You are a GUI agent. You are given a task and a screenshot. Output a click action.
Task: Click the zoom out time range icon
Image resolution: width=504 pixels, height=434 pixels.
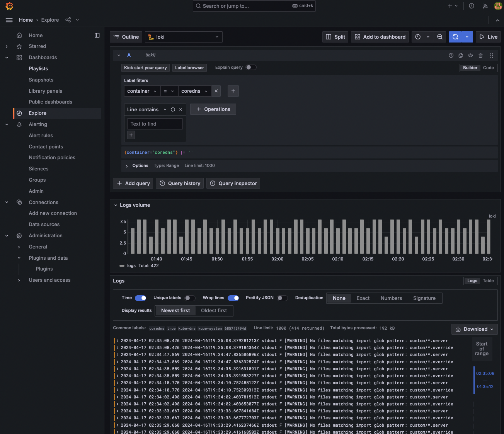[x=440, y=37]
